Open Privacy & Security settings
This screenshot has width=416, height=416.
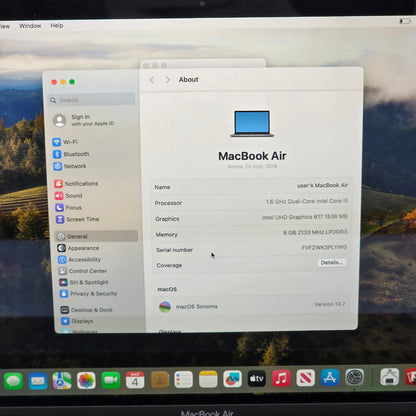tap(88, 294)
